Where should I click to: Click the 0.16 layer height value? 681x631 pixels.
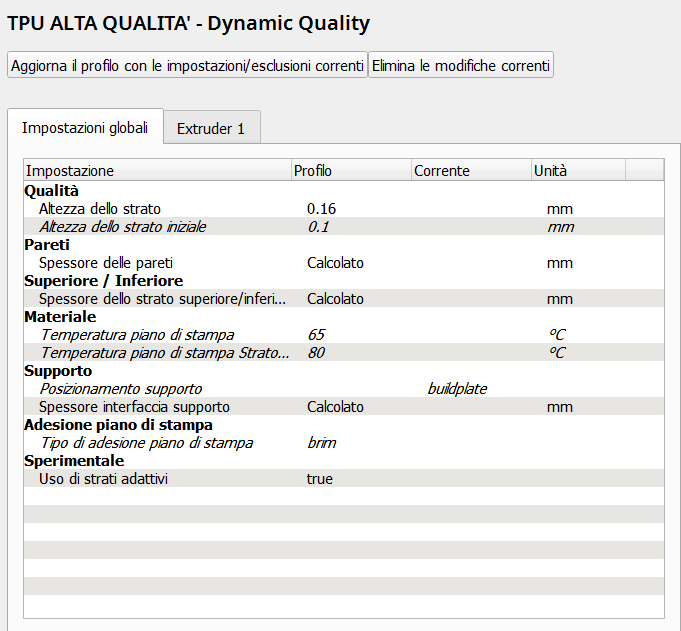point(322,209)
